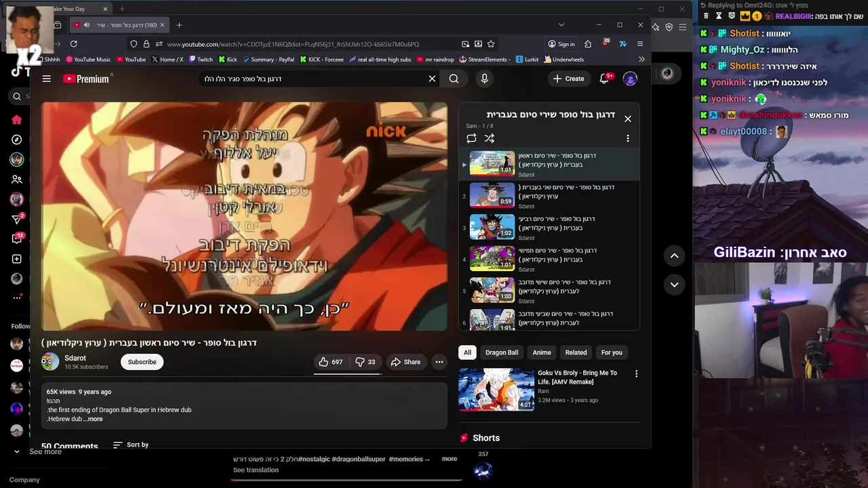868x488 pixels.
Task: Open StreamElements bookmark
Action: point(484,60)
